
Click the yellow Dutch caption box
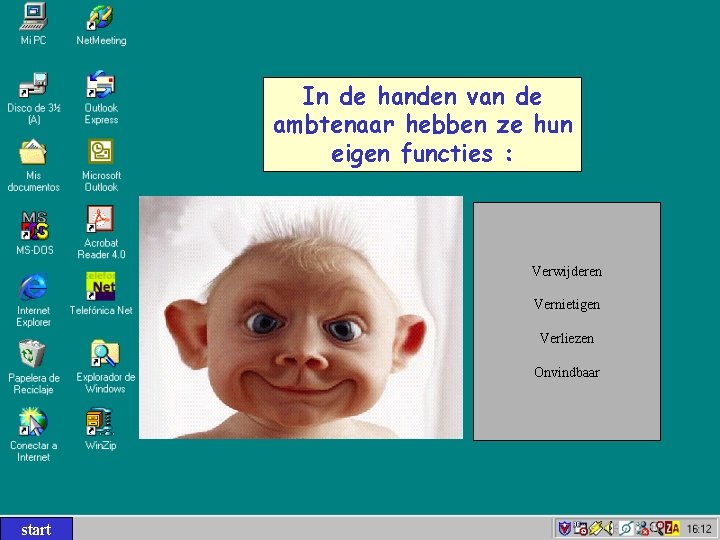click(422, 124)
